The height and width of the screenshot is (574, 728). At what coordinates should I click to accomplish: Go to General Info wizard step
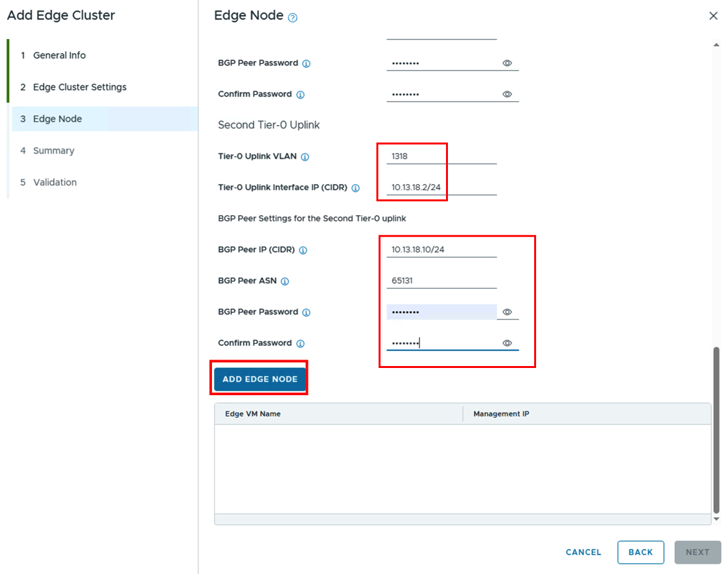[x=59, y=55]
